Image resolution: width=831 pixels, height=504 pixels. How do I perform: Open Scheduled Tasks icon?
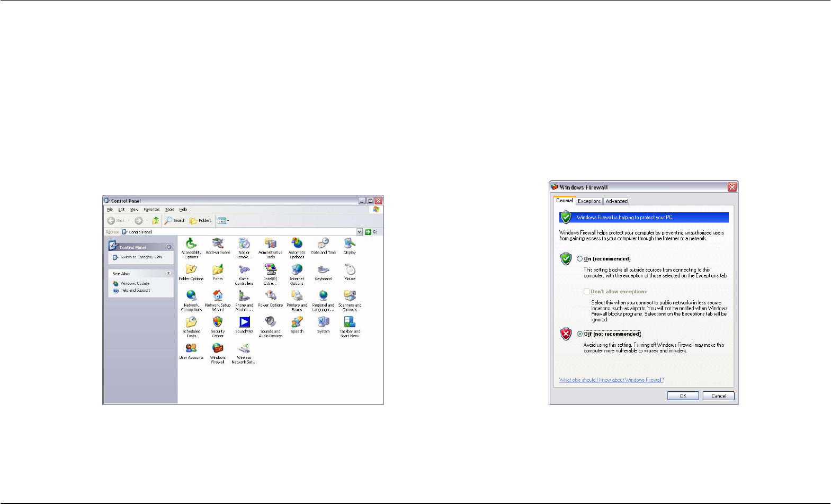(x=191, y=322)
